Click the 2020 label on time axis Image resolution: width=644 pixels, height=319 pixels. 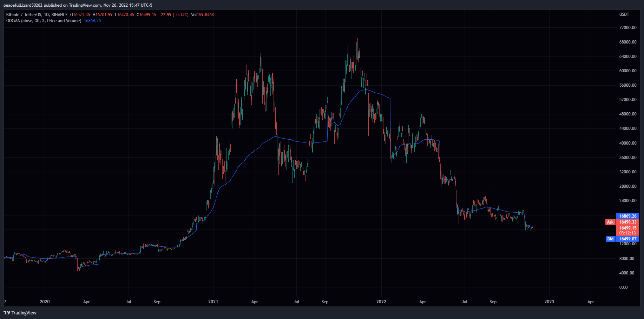(45, 302)
